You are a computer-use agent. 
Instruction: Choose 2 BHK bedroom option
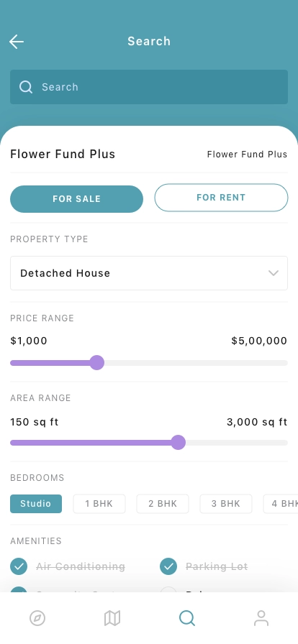[163, 504]
